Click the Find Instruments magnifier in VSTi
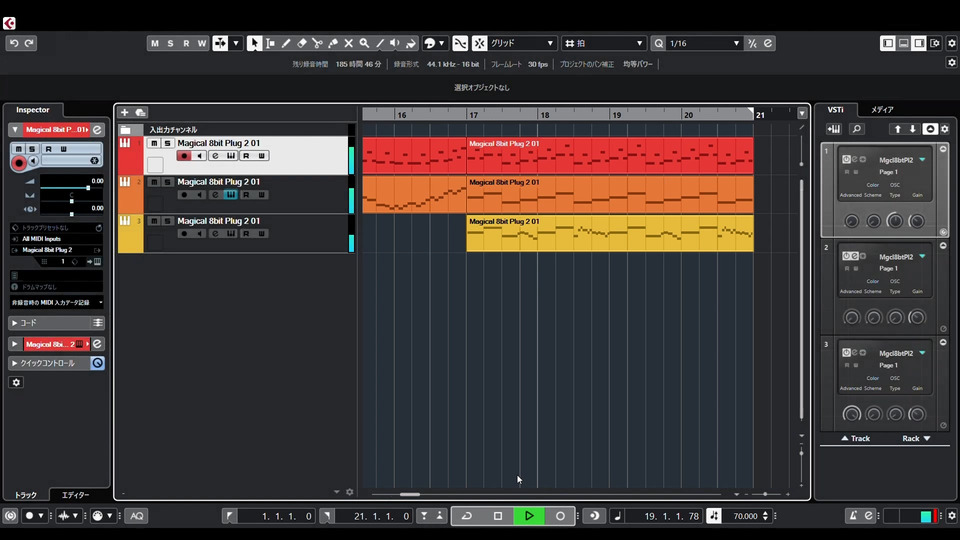Image resolution: width=960 pixels, height=540 pixels. pyautogui.click(x=857, y=129)
